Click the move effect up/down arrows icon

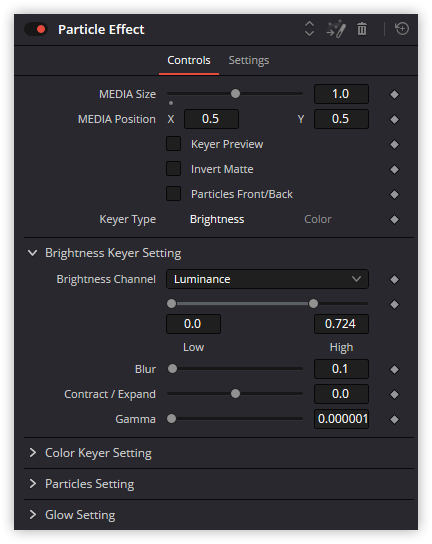pos(309,29)
